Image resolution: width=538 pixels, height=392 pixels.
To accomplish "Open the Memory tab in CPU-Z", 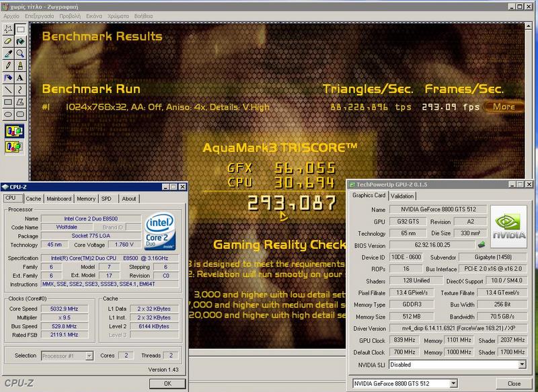I will pyautogui.click(x=86, y=198).
